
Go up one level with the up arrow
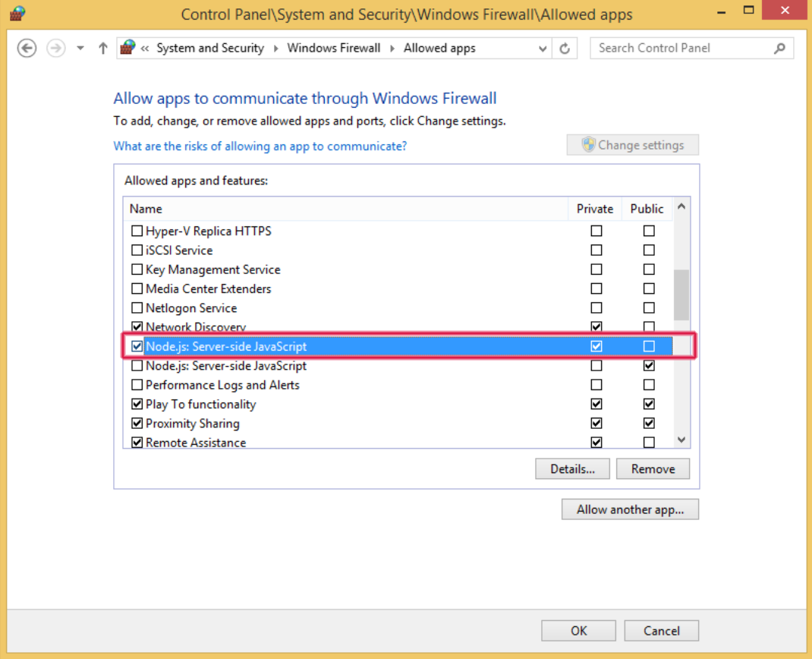[103, 48]
